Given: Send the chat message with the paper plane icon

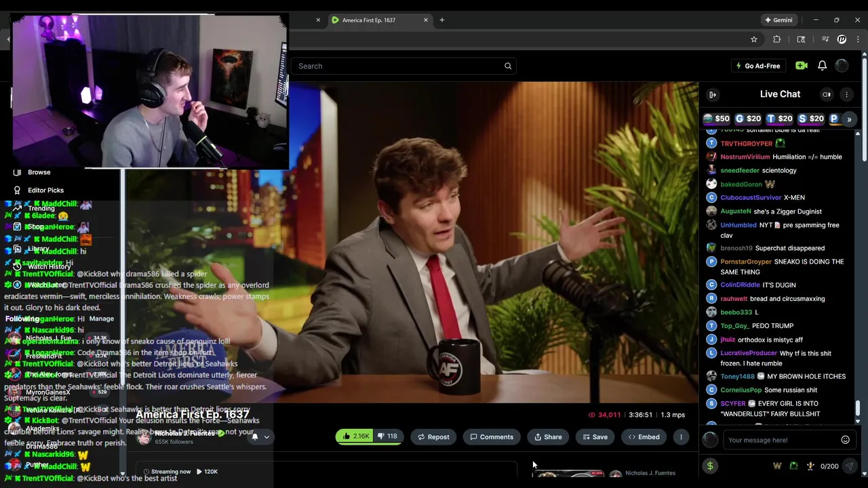Looking at the screenshot, I should click(849, 466).
